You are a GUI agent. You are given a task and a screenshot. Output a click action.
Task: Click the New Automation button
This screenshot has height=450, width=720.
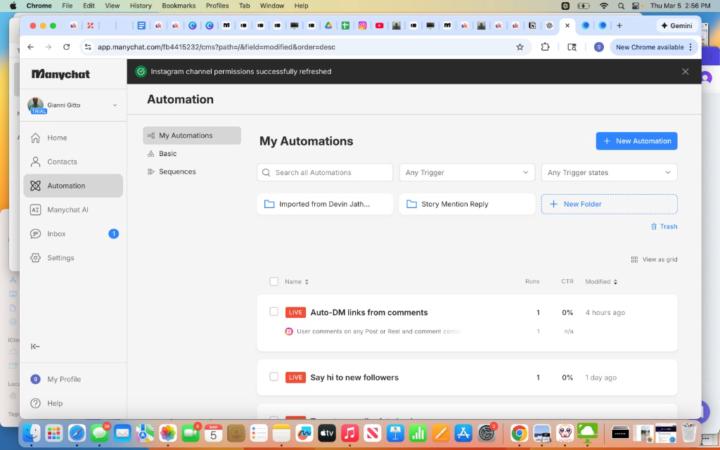click(636, 141)
